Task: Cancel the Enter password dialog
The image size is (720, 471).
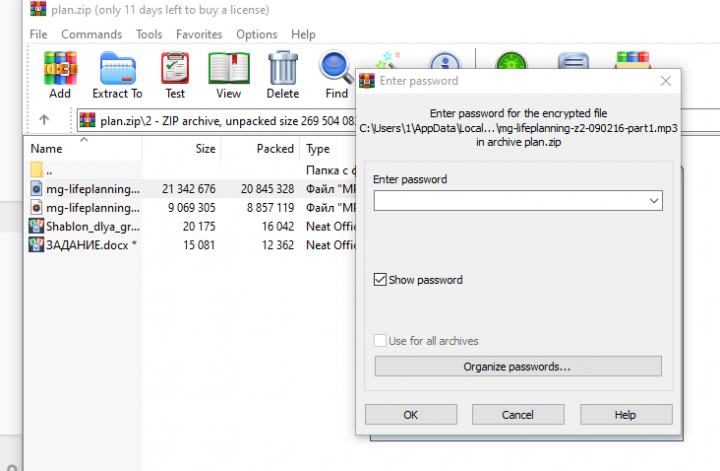Action: pyautogui.click(x=517, y=414)
